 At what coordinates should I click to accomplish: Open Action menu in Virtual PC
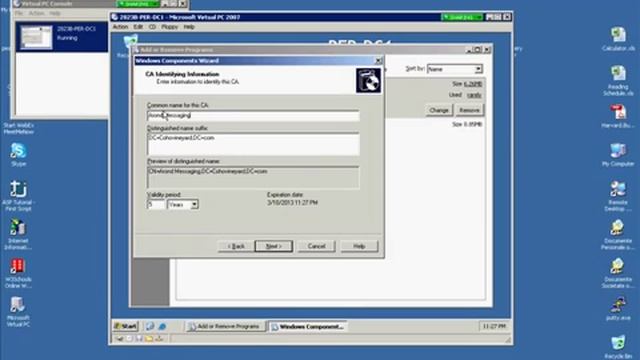pos(120,27)
